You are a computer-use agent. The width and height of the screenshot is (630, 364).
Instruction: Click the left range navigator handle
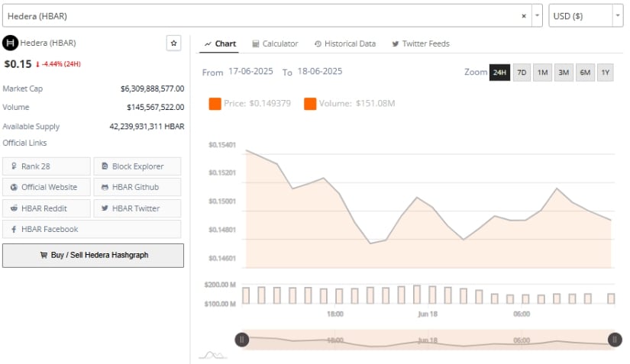[x=242, y=340]
